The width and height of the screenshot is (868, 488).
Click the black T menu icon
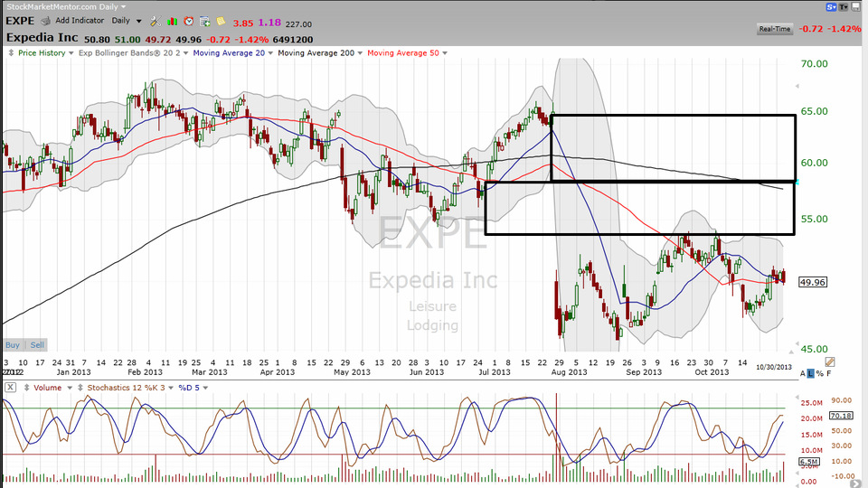(843, 6)
